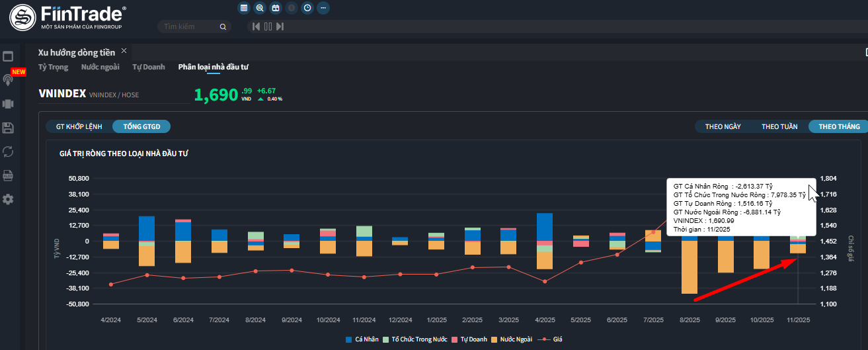The height and width of the screenshot is (350, 868).
Task: Click the Tìm kiếm search field
Action: [x=188, y=26]
